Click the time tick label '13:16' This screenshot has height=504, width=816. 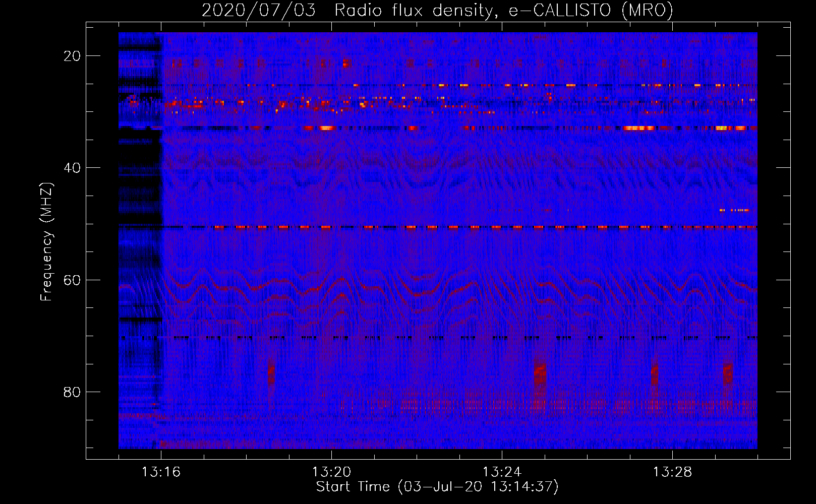[x=161, y=472]
